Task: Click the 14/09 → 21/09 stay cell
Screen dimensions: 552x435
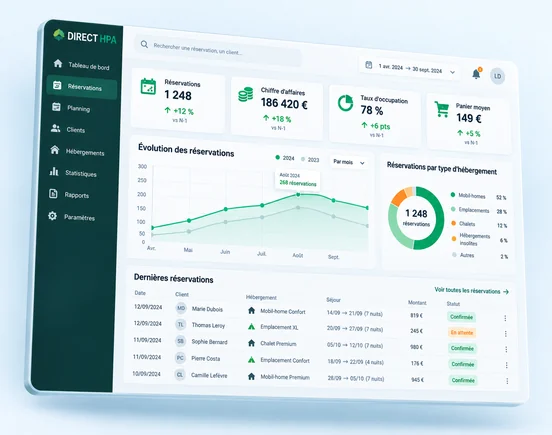Action: point(355,313)
